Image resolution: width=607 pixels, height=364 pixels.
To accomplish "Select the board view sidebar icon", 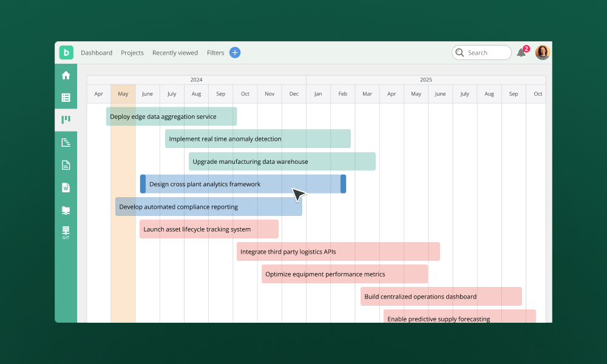I will click(66, 120).
